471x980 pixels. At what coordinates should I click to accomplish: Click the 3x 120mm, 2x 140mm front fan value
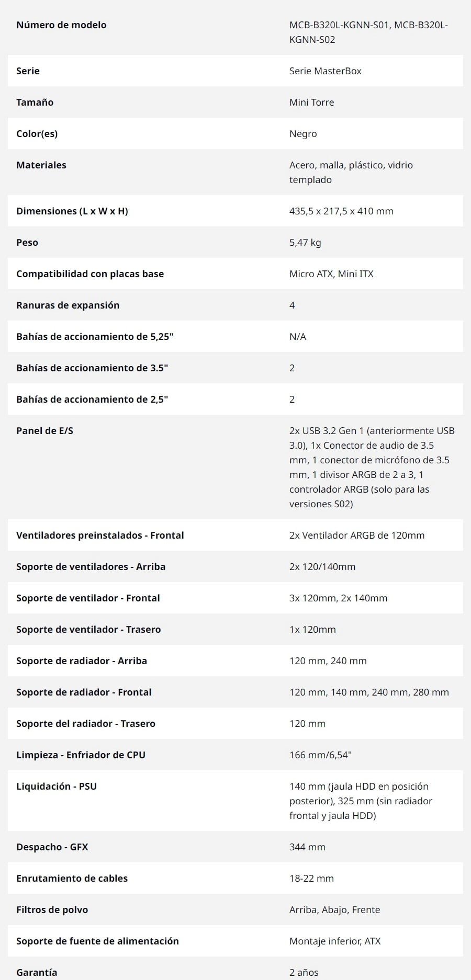click(338, 598)
